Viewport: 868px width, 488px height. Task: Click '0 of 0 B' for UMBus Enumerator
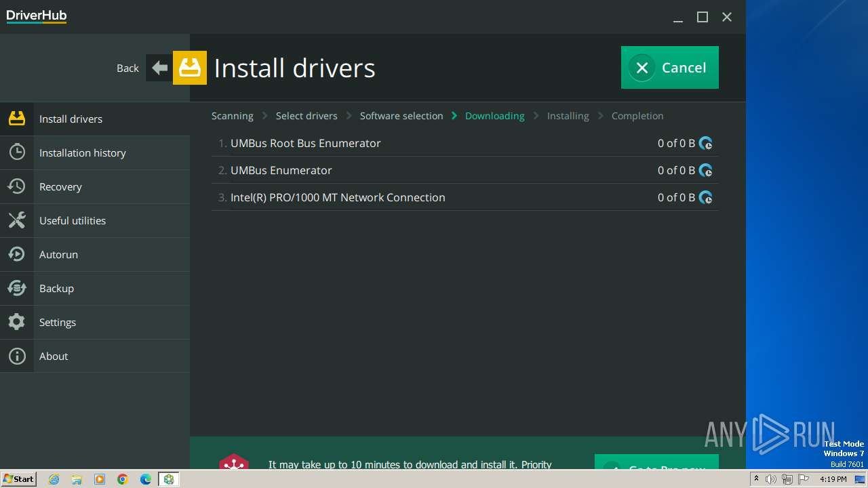click(x=676, y=170)
